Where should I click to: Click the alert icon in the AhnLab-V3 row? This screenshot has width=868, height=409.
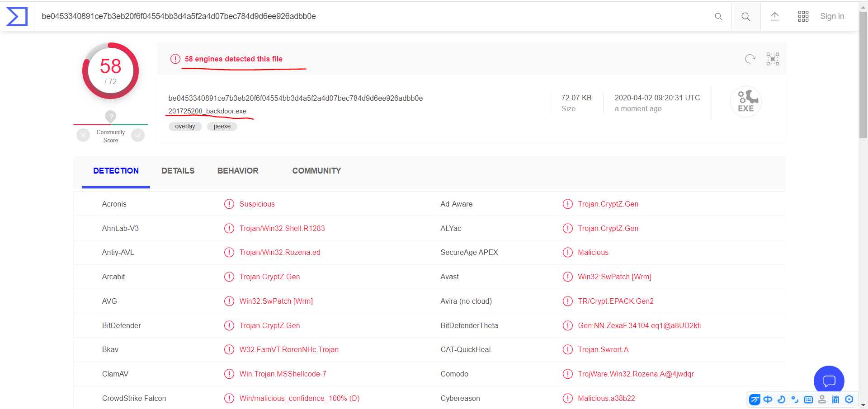click(229, 229)
